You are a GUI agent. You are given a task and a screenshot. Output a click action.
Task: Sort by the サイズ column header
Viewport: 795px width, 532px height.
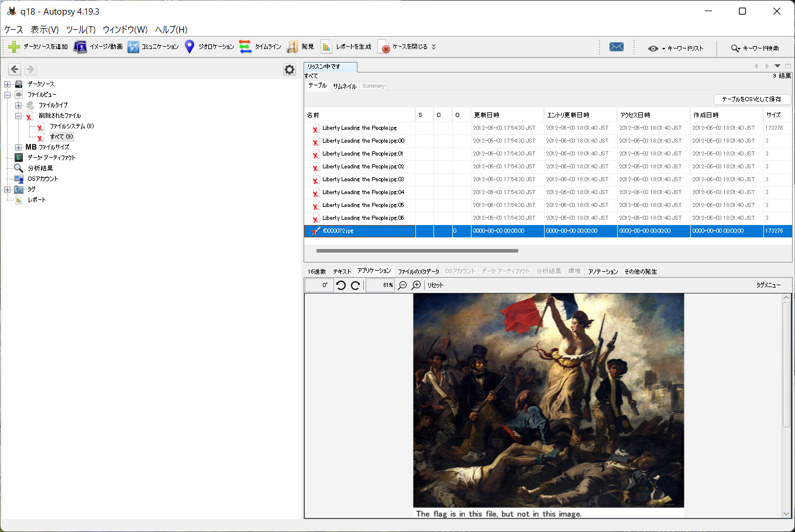click(x=777, y=115)
